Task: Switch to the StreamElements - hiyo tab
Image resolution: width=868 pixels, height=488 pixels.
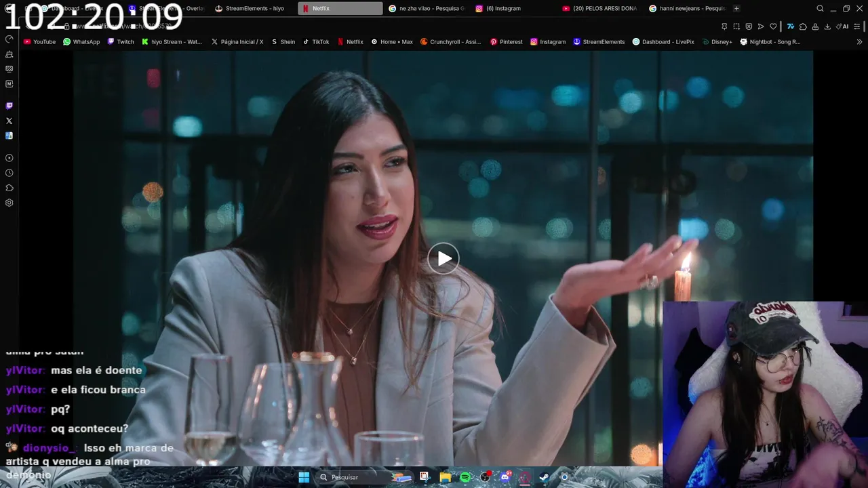Action: tap(254, 8)
